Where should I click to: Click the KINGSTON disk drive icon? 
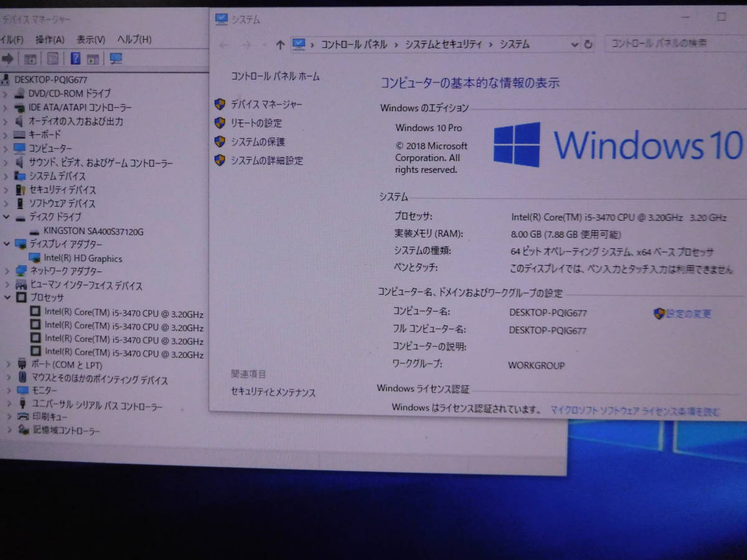point(35,231)
